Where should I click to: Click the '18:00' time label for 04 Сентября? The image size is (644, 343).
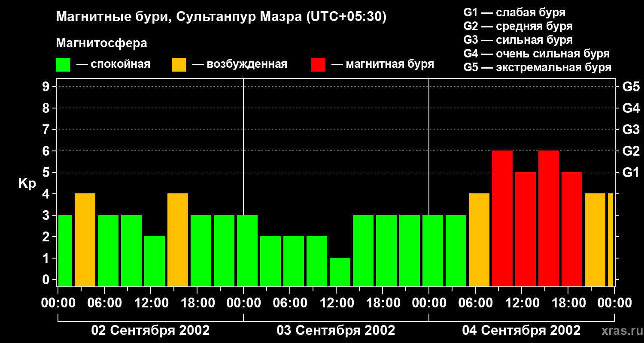click(x=568, y=303)
